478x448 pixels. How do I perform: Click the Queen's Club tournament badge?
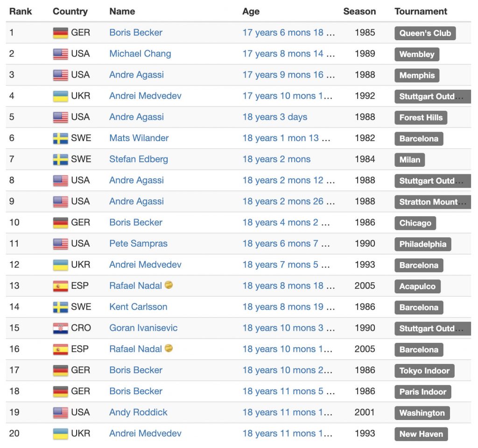[425, 33]
